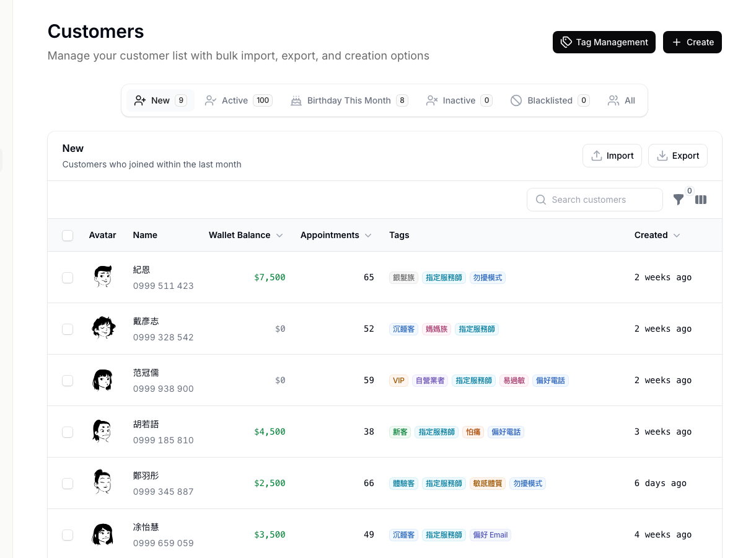Open the Inactive customers tab
Image resolution: width=756 pixels, height=558 pixels.
(459, 100)
